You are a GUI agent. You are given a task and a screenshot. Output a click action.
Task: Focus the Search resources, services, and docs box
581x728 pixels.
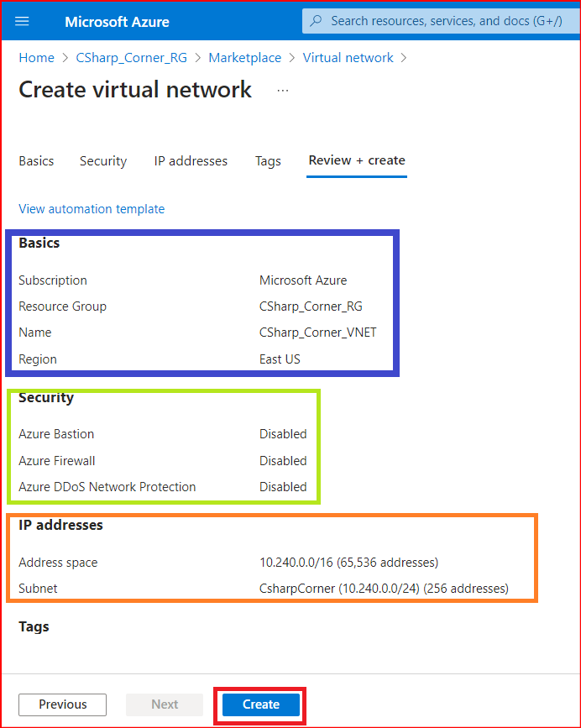click(441, 21)
